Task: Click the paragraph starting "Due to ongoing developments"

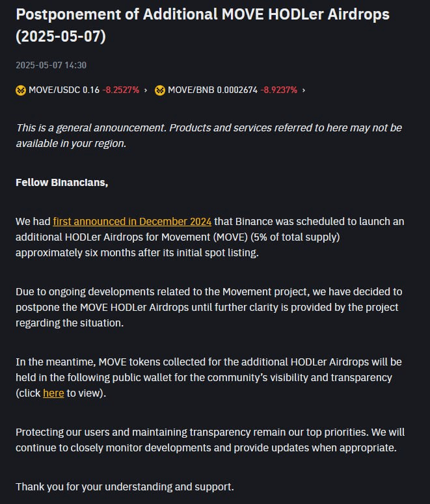Action: (x=209, y=308)
